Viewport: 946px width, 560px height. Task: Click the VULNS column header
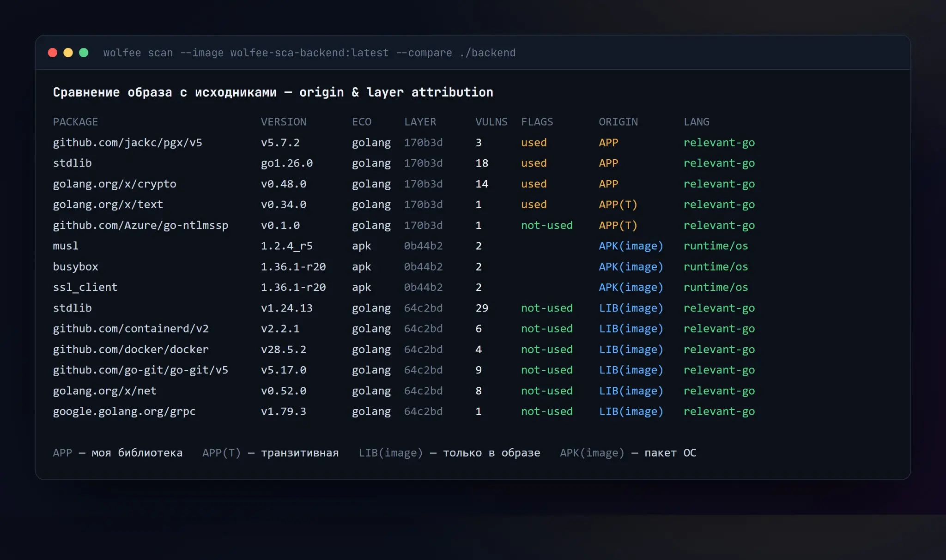491,122
